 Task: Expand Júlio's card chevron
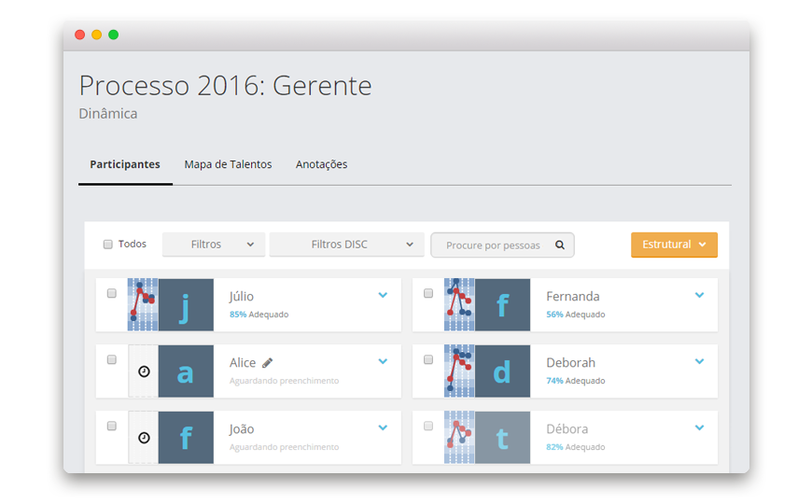pos(383,295)
